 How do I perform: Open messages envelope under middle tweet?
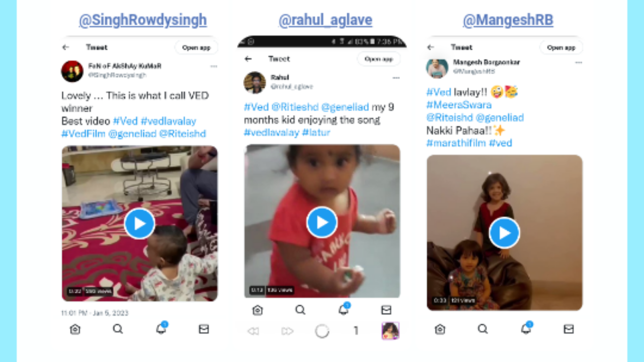386,310
